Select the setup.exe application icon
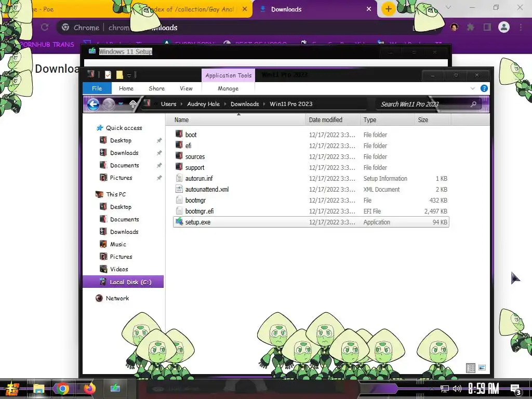The height and width of the screenshot is (399, 532). pyautogui.click(x=179, y=221)
